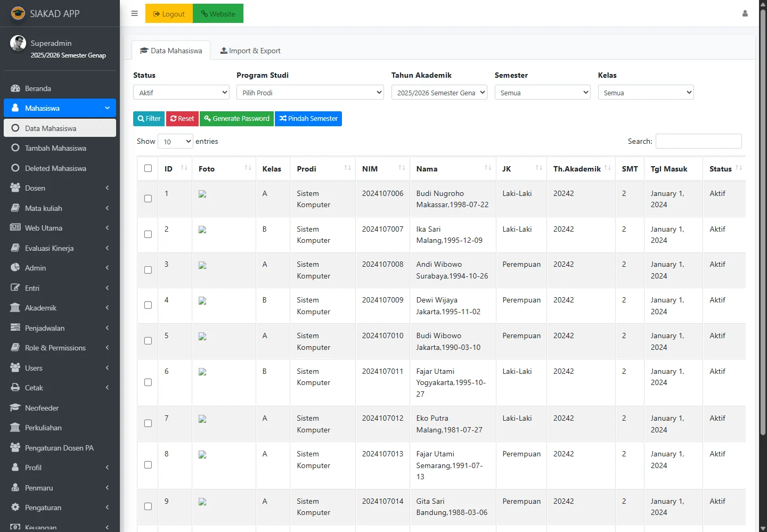The image size is (767, 532).
Task: Sort the table by the NIM sort icon
Action: pos(402,168)
